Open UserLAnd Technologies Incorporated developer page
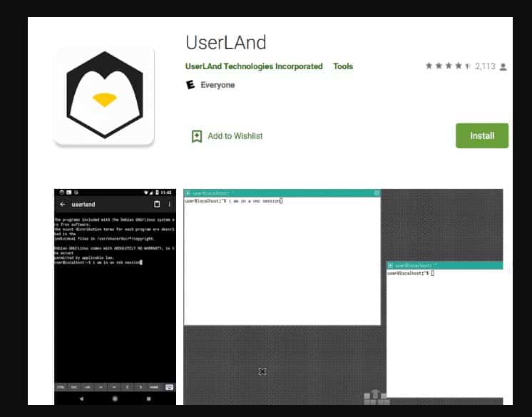532x417 pixels. pos(254,66)
